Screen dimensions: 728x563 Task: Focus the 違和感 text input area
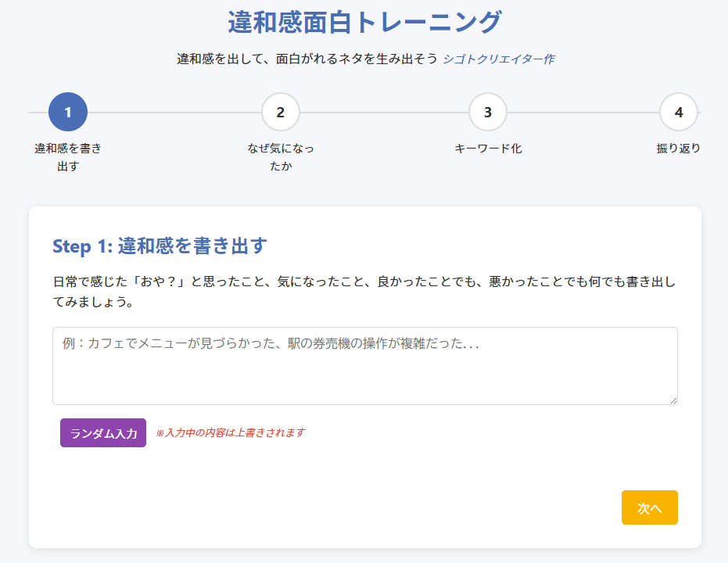pos(364,365)
